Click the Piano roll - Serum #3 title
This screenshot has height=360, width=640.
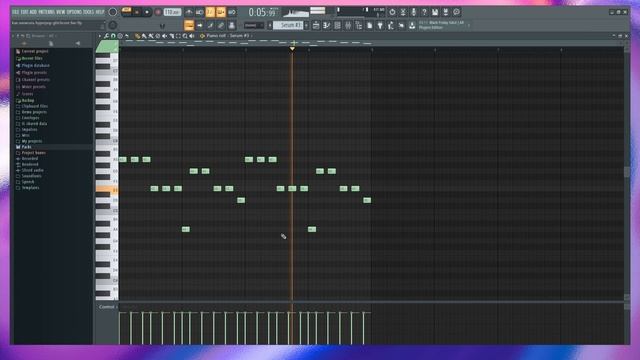click(227, 36)
